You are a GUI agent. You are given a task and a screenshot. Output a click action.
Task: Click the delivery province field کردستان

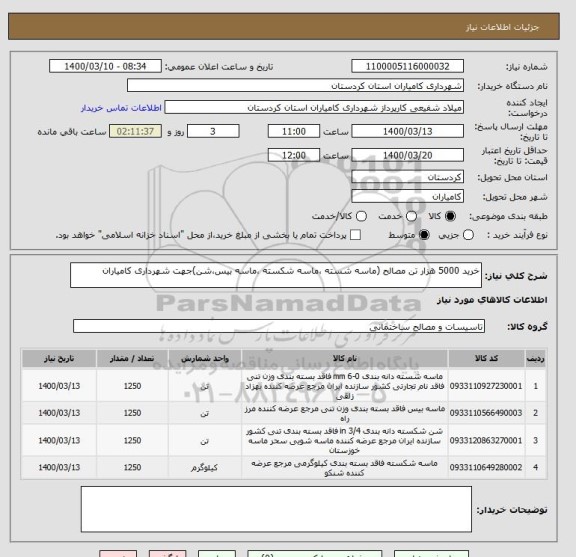[407, 177]
